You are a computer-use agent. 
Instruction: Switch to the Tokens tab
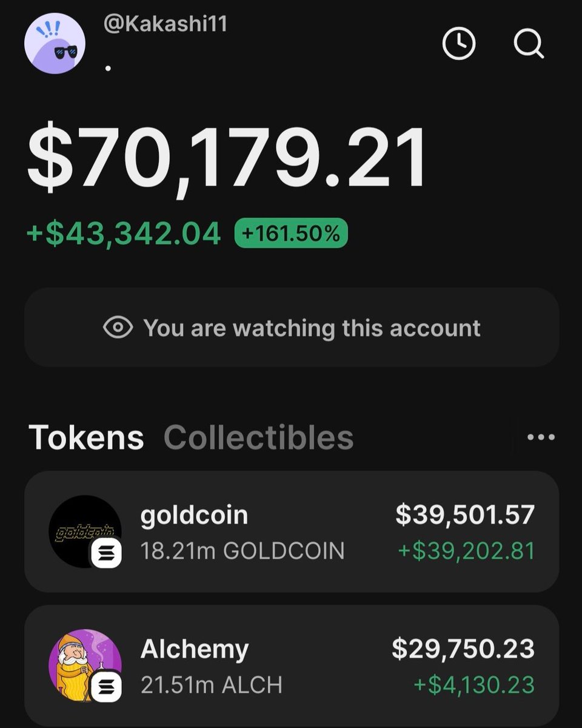pyautogui.click(x=86, y=437)
